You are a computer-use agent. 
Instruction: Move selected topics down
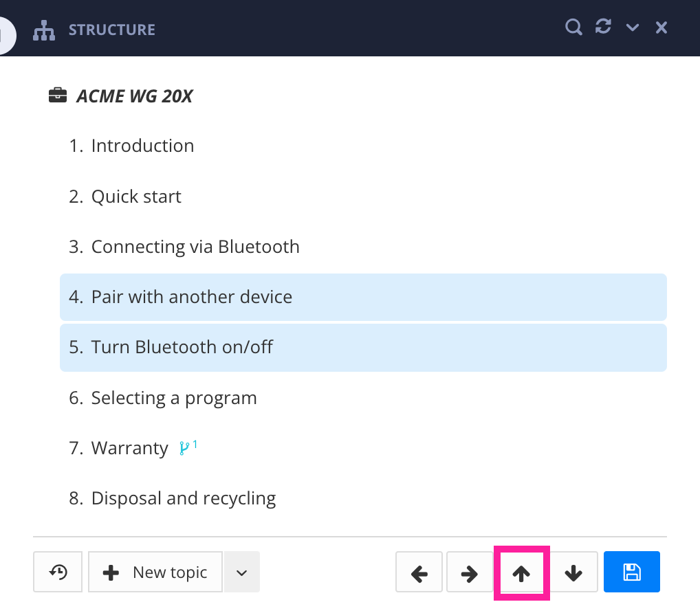573,571
